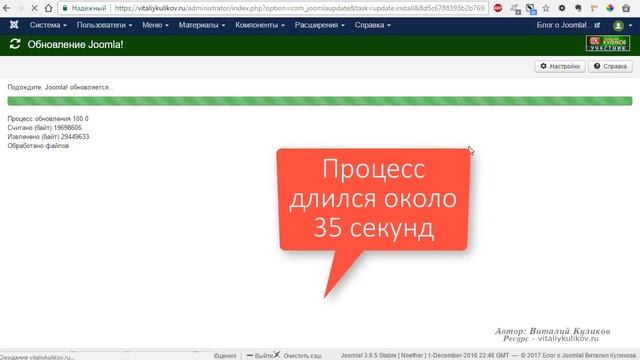The image size is (640, 360).
Task: Stop page loading with the X button
Action: (x=34, y=8)
